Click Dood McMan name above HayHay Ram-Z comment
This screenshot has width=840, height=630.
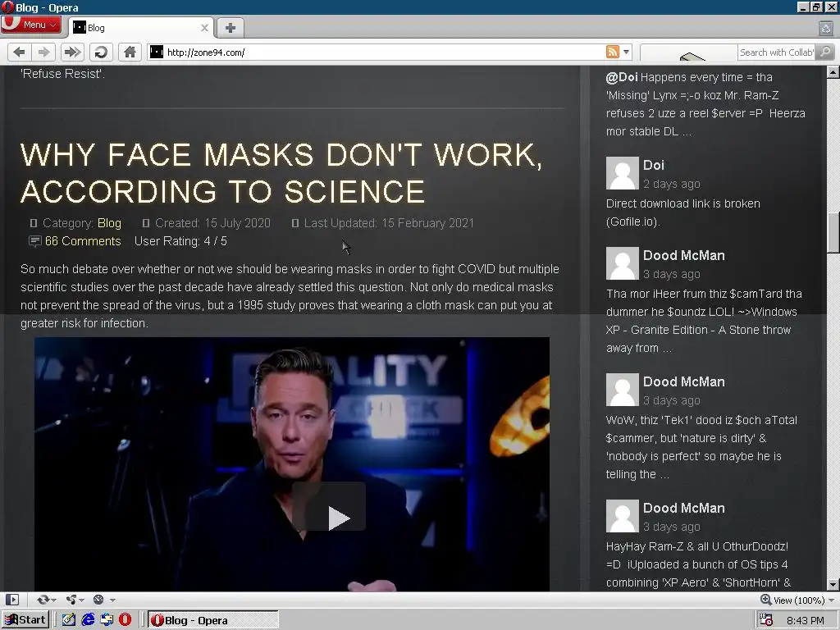[x=683, y=508]
